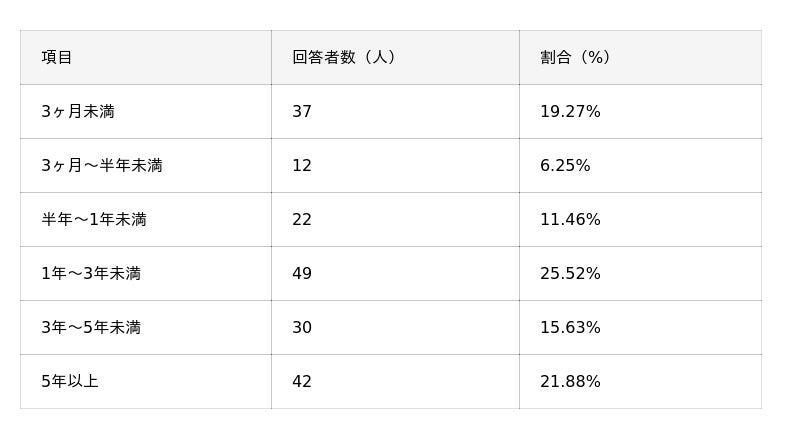The width and height of the screenshot is (800, 439).
Task: Select the 3年～5年未満 row label
Action: pos(91,328)
